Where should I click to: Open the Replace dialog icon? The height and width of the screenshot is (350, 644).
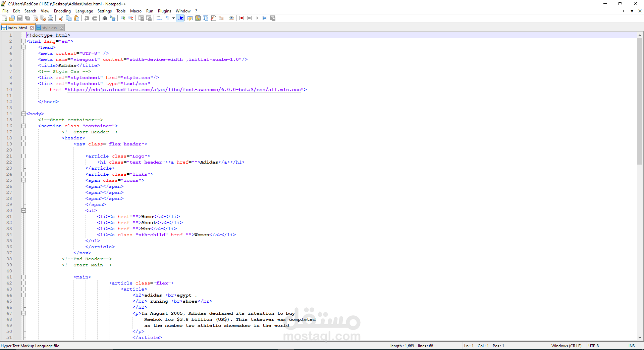pyautogui.click(x=113, y=18)
